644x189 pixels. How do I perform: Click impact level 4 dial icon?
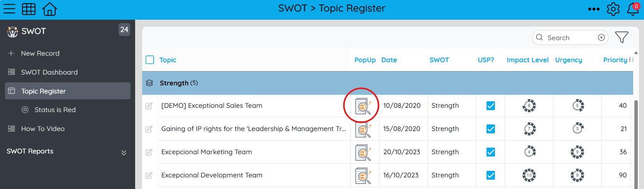point(529,152)
